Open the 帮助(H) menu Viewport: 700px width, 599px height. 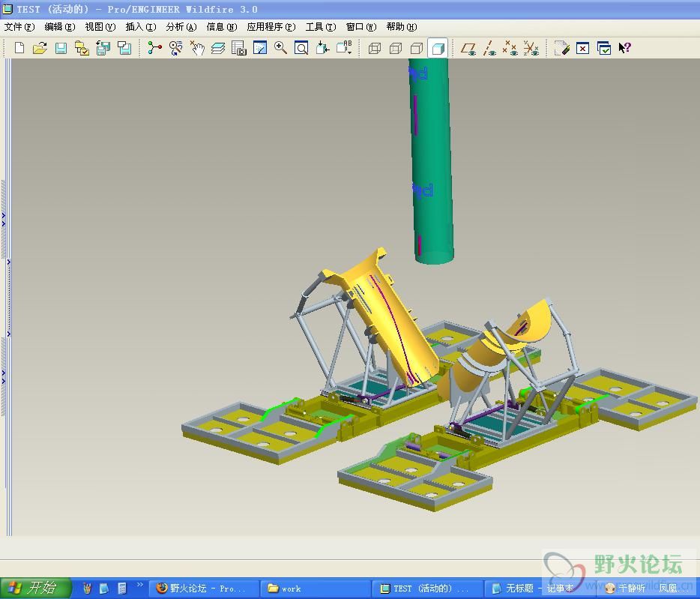pyautogui.click(x=402, y=27)
